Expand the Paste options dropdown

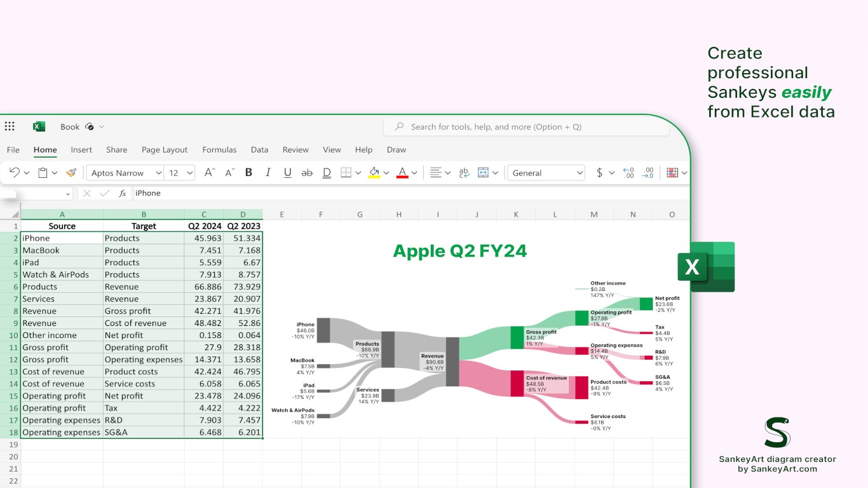[x=55, y=173]
